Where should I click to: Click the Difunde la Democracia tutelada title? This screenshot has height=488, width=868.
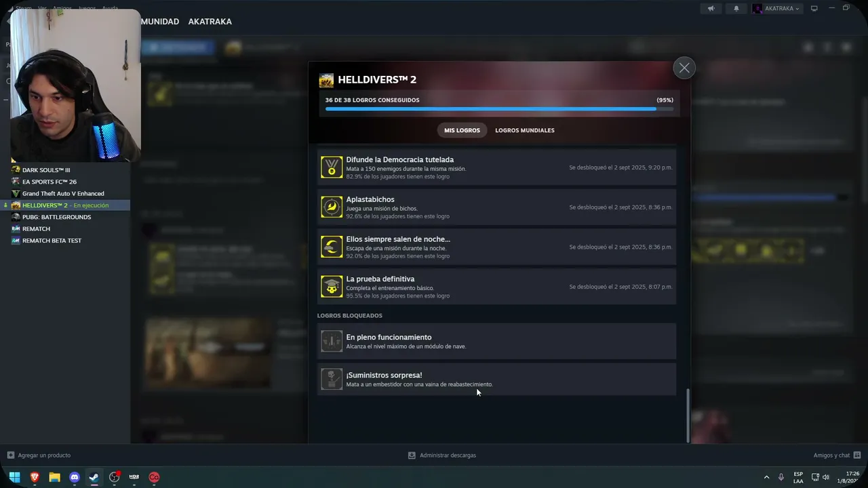(400, 160)
